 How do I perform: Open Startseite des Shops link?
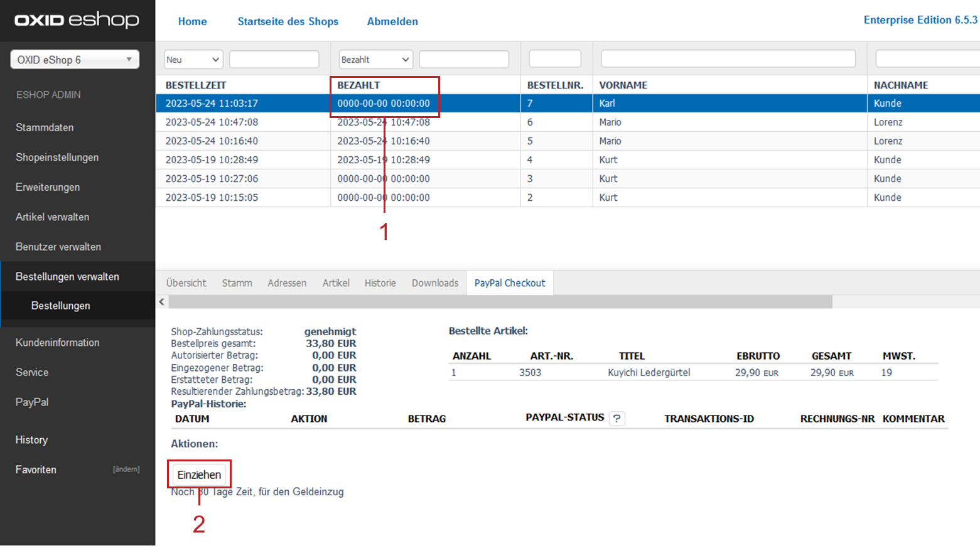(x=288, y=21)
